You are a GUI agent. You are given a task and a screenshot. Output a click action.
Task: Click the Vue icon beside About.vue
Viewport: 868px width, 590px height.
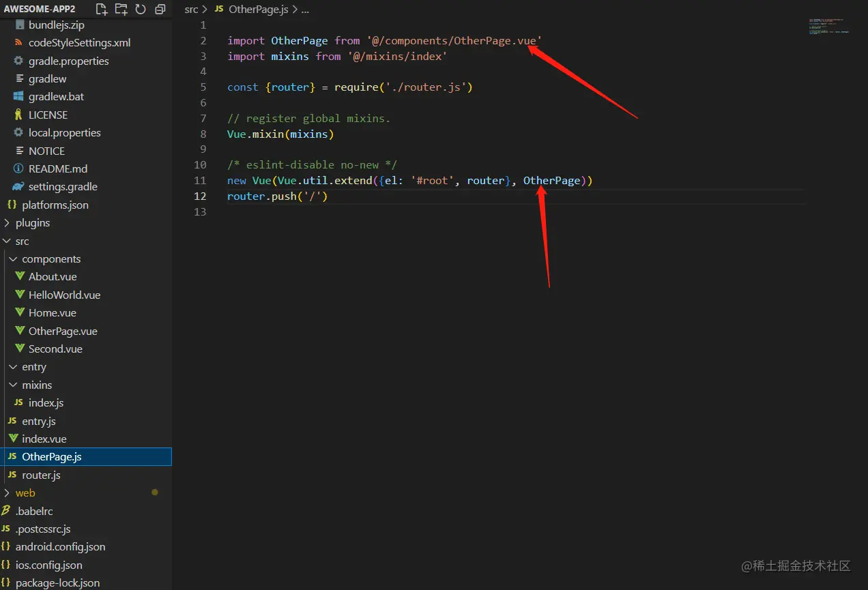19,276
